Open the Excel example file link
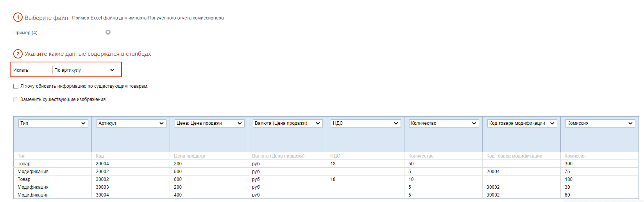This screenshot has width=644, height=202. click(148, 18)
